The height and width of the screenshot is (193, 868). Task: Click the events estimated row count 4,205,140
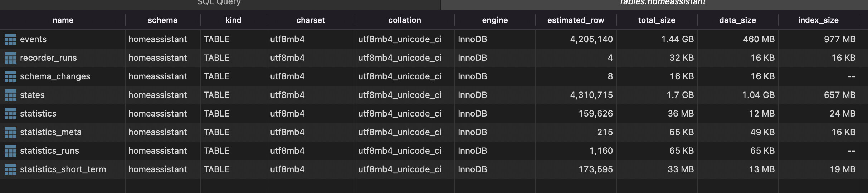pyautogui.click(x=591, y=39)
